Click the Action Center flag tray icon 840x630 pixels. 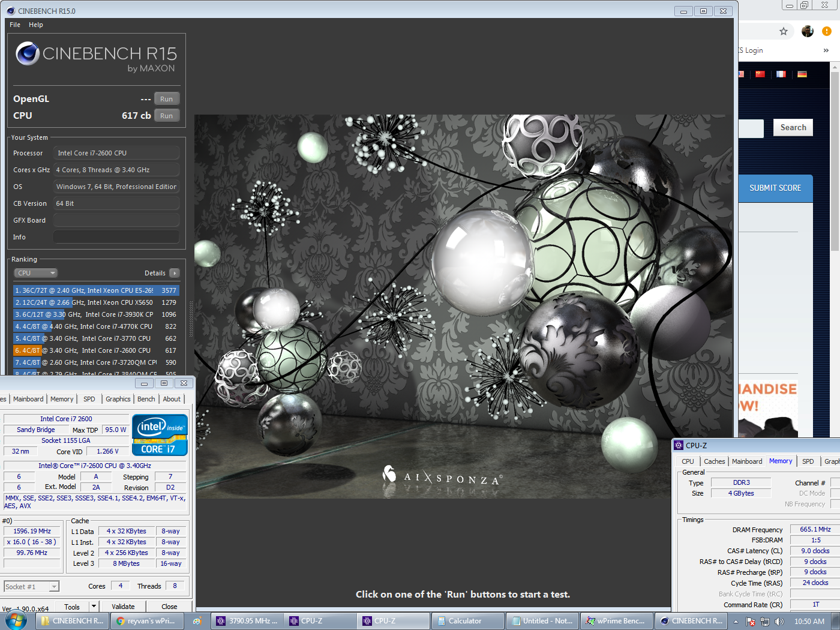(x=750, y=621)
